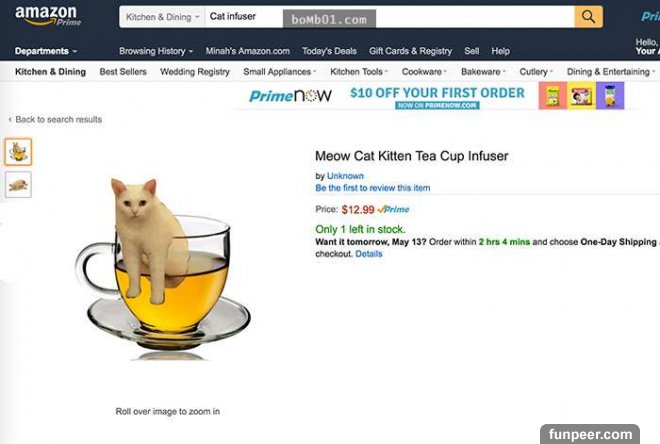Select the first cat-in-cup product thumbnail
This screenshot has width=660, height=444.
[18, 152]
